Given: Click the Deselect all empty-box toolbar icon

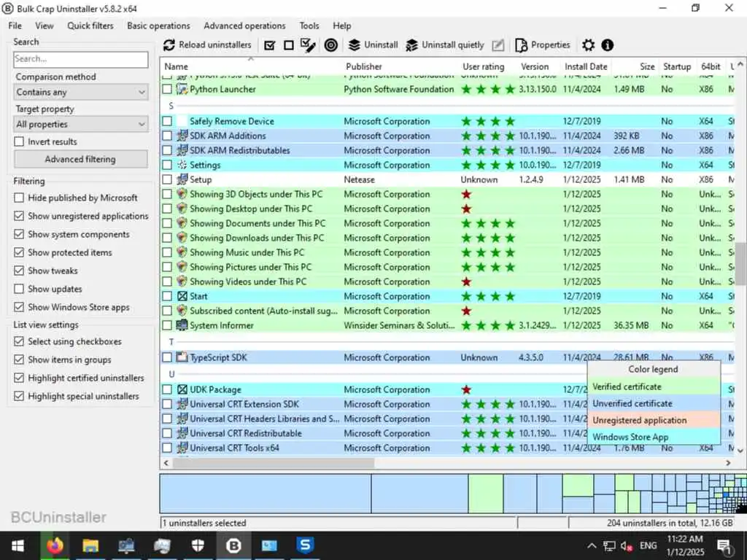Looking at the screenshot, I should click(289, 45).
